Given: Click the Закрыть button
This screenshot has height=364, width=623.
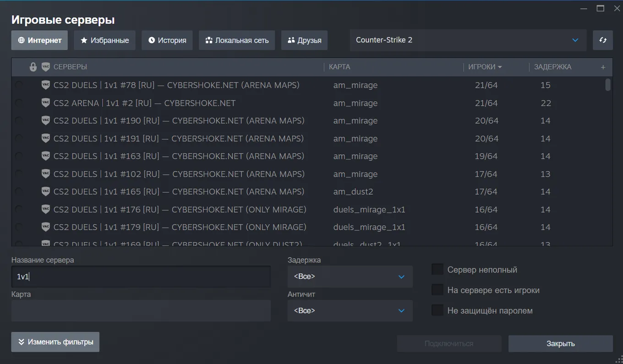Looking at the screenshot, I should coord(561,343).
